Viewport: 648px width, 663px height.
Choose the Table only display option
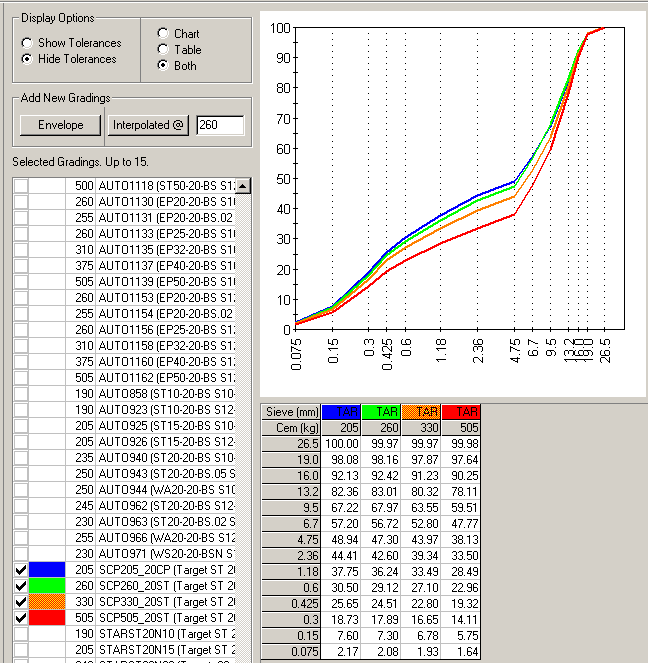(163, 49)
